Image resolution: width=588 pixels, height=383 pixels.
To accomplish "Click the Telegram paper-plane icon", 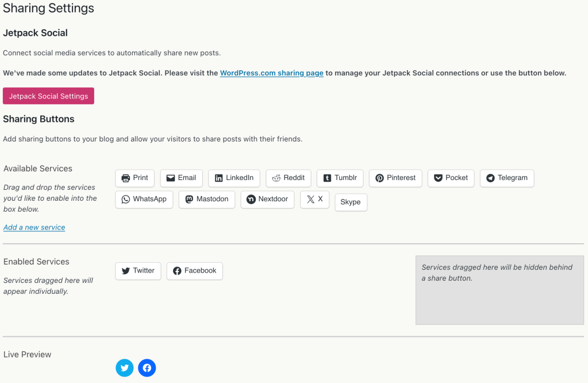I will [x=490, y=178].
